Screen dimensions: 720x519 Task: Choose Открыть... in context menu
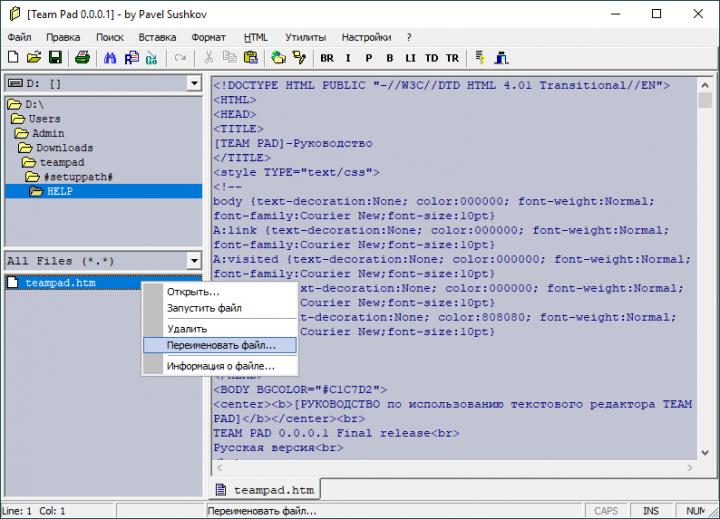point(220,292)
